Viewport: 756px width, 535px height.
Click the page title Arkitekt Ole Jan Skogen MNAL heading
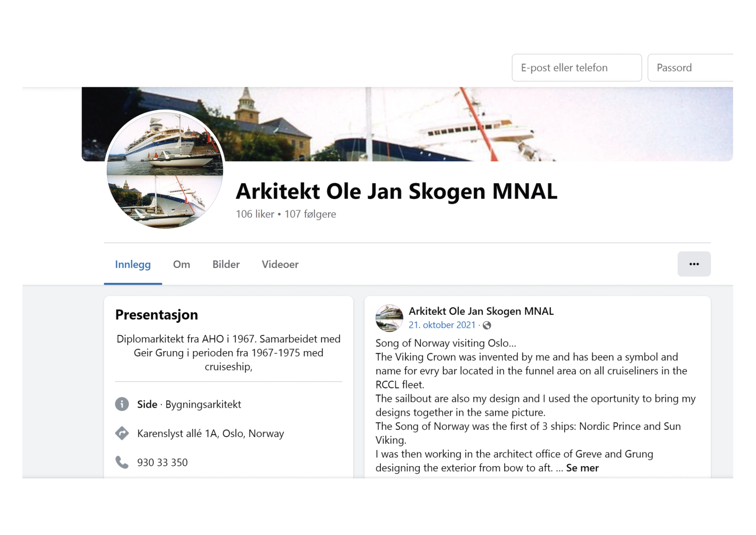pos(396,191)
